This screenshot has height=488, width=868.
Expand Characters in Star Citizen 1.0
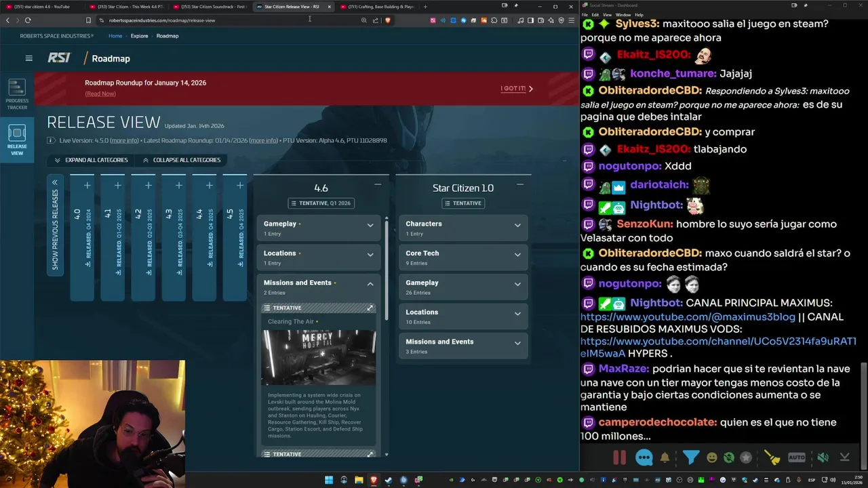[463, 228]
